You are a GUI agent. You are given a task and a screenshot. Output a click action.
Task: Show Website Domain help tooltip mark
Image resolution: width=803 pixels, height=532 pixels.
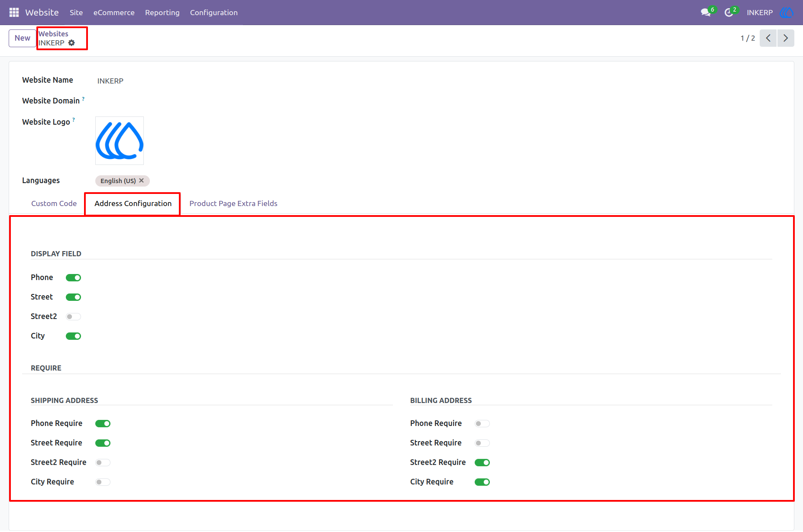coord(83,99)
